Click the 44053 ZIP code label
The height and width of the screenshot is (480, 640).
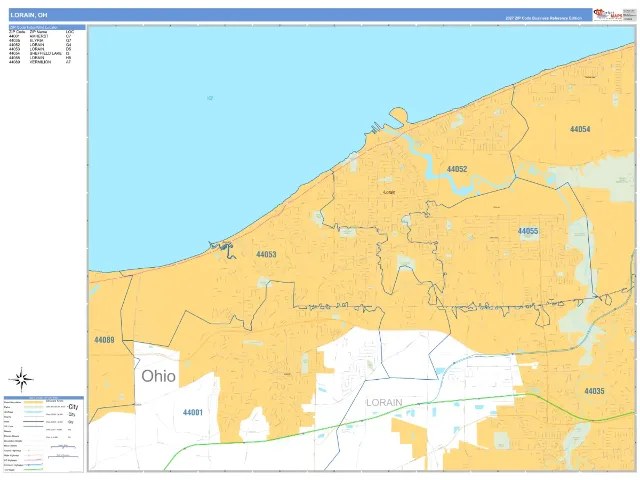pyautogui.click(x=266, y=254)
